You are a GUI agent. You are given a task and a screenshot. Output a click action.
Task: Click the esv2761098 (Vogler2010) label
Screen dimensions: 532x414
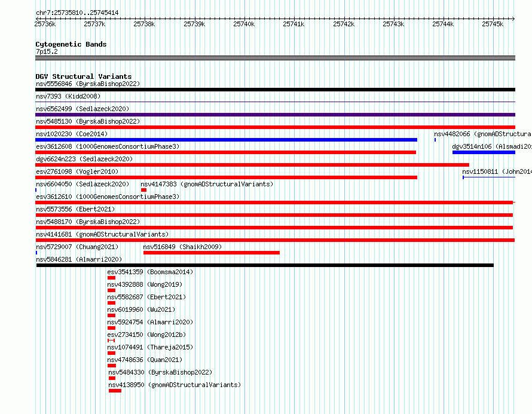pos(77,171)
